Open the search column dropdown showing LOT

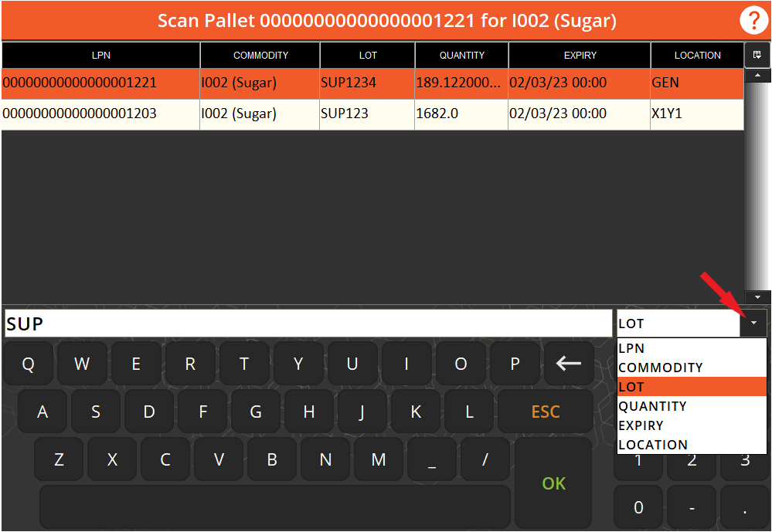(x=753, y=323)
